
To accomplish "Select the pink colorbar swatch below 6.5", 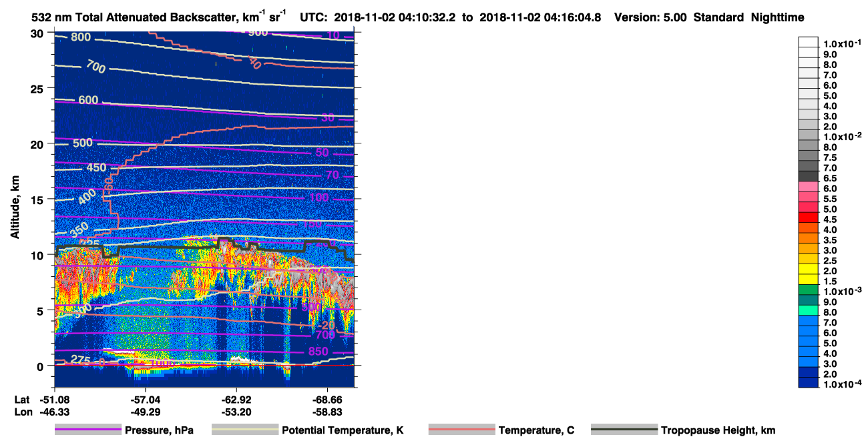I will 809,186.
